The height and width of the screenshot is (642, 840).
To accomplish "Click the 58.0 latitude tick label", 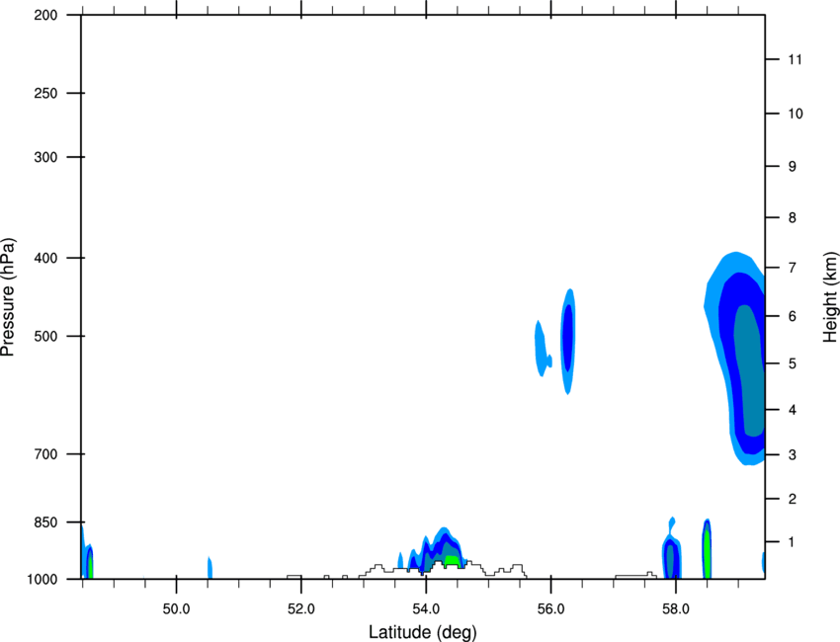I will tap(676, 609).
